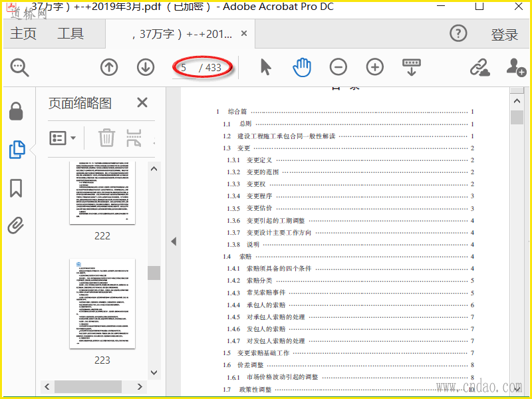Select the page 222 thumbnail
Image resolution: width=532 pixels, height=399 pixels.
pos(102,193)
